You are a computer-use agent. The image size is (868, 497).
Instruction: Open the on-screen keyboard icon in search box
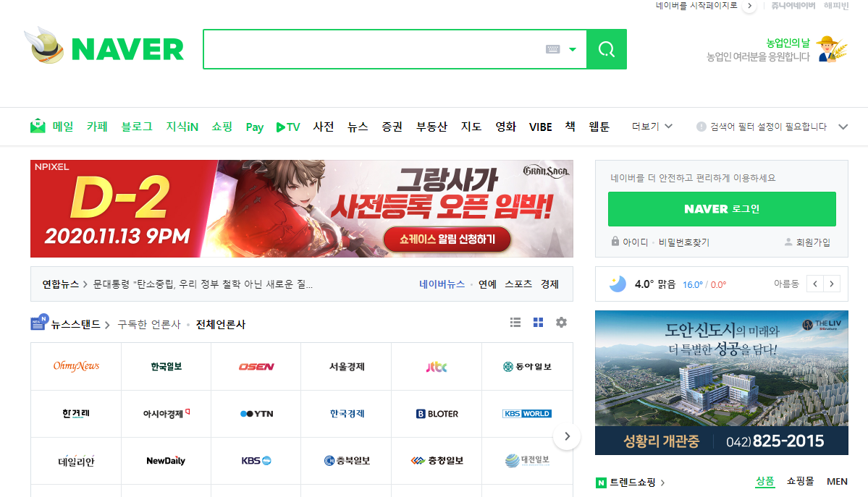click(x=552, y=49)
